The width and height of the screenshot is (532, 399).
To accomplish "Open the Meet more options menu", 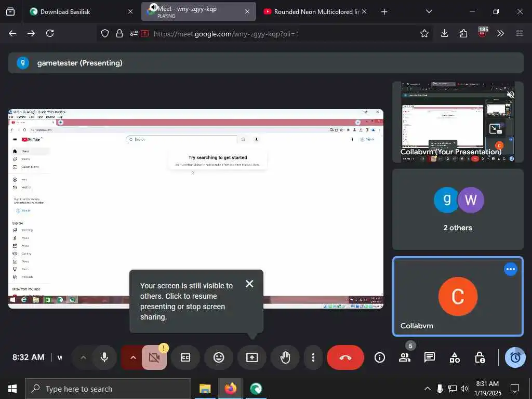I will pyautogui.click(x=313, y=357).
